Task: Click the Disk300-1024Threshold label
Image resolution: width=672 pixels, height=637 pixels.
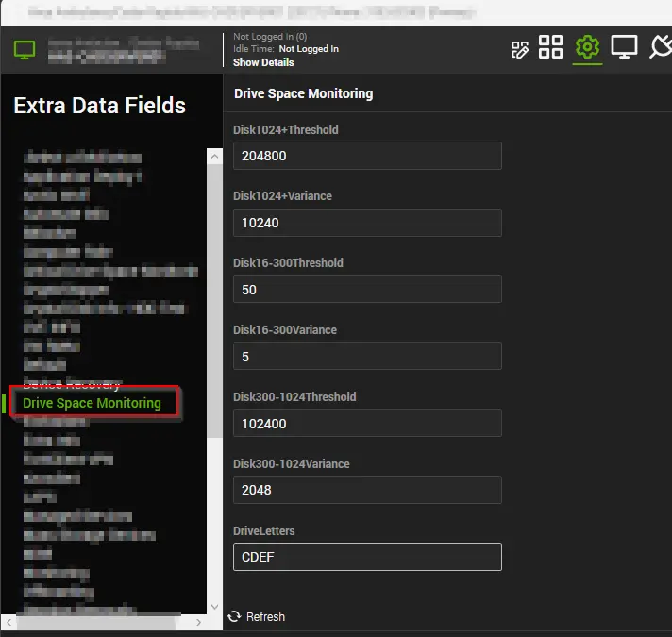Action: pos(294,397)
